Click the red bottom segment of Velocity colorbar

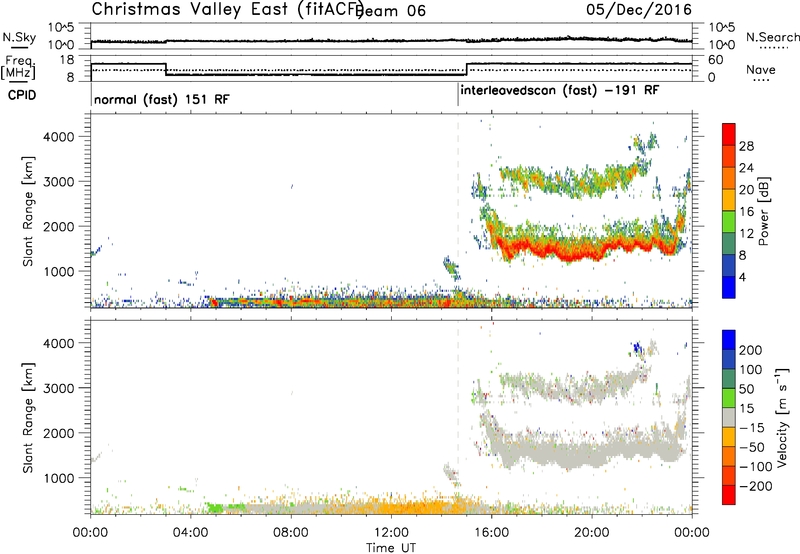point(729,495)
